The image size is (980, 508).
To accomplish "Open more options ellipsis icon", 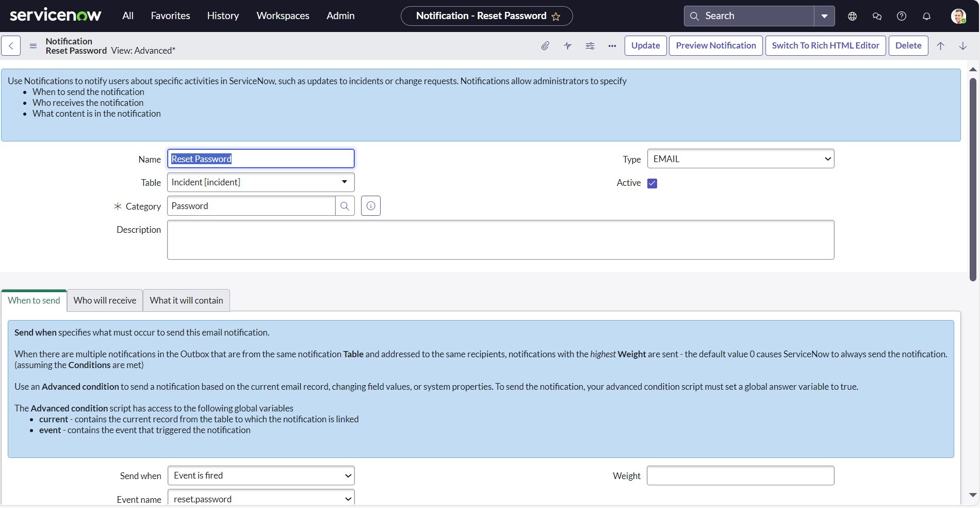I will coord(612,45).
